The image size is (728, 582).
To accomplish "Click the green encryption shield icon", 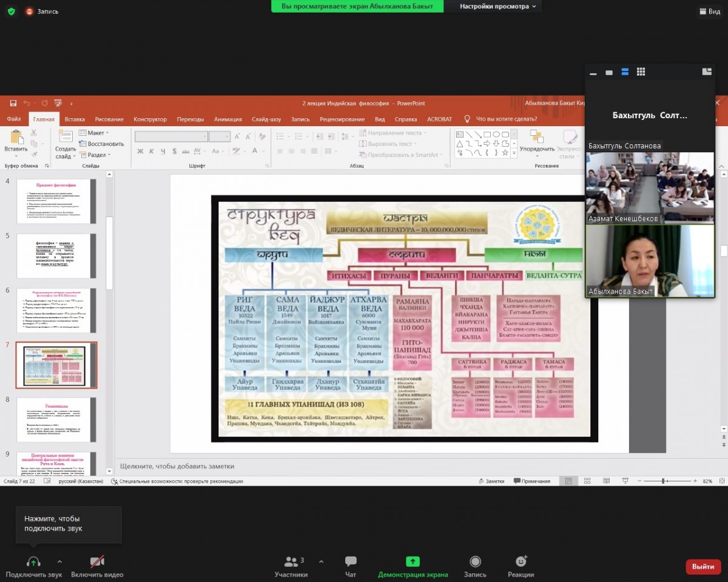I will (11, 11).
